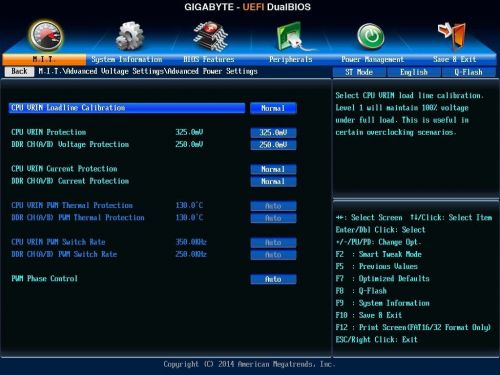Select the CPU VRIN Protection label
Viewport: 500px width, 375px height.
point(49,132)
